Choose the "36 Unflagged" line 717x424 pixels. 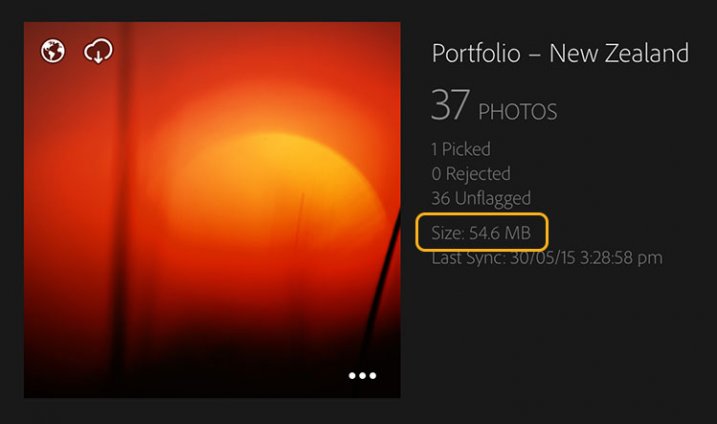coord(481,198)
